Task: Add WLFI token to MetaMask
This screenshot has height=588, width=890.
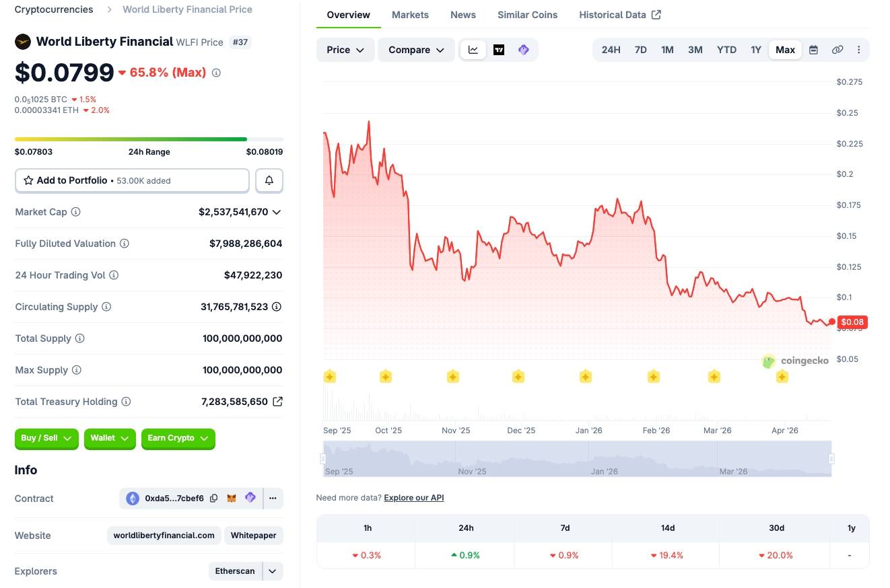Action: click(232, 498)
